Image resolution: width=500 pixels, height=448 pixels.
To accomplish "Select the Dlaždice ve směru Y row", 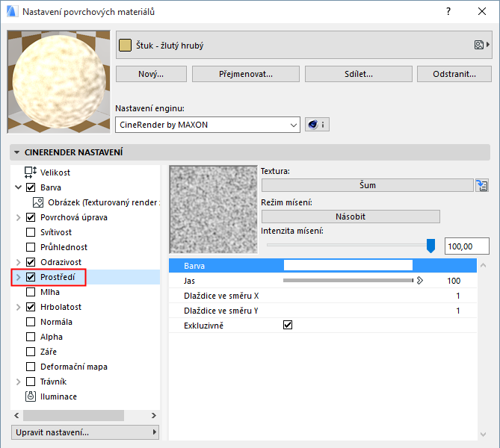I will tap(323, 311).
